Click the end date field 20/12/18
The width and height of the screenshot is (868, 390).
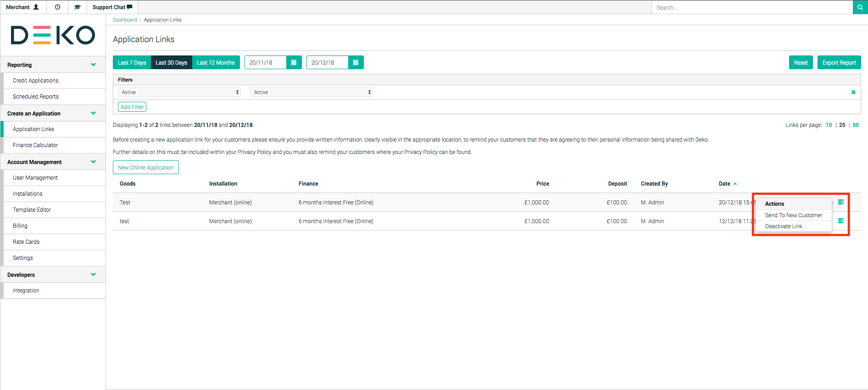328,62
